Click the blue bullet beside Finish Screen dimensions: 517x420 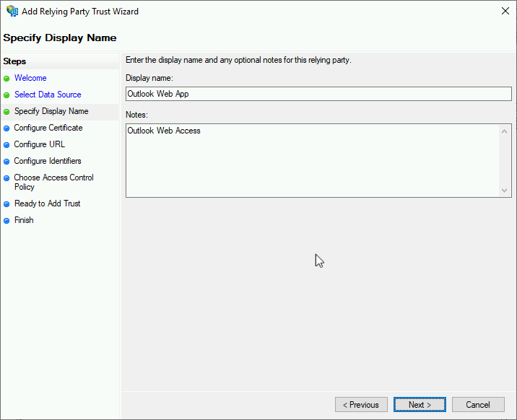tap(6, 221)
